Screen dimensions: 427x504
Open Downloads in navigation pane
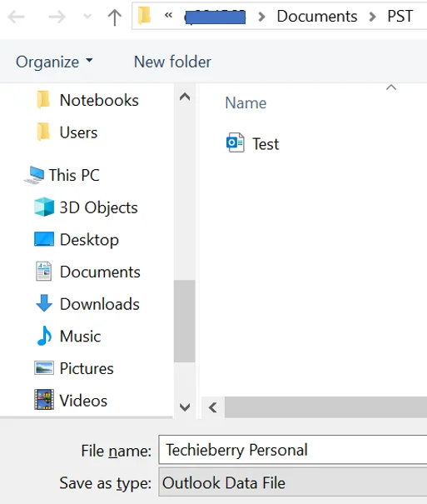100,304
